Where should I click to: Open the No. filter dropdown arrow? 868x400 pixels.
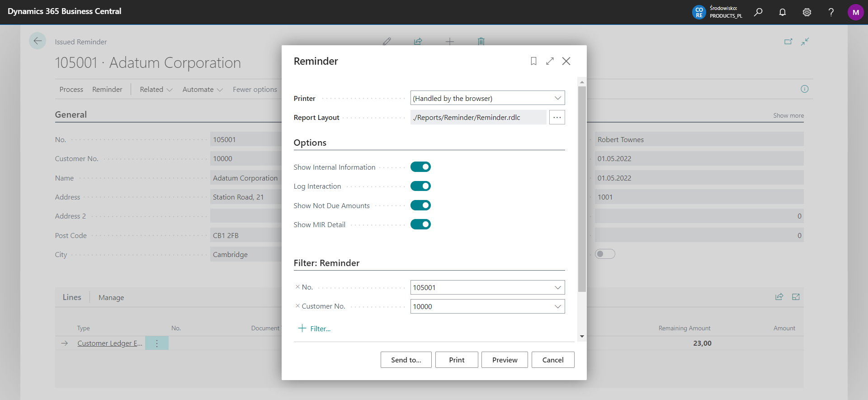[x=558, y=287]
